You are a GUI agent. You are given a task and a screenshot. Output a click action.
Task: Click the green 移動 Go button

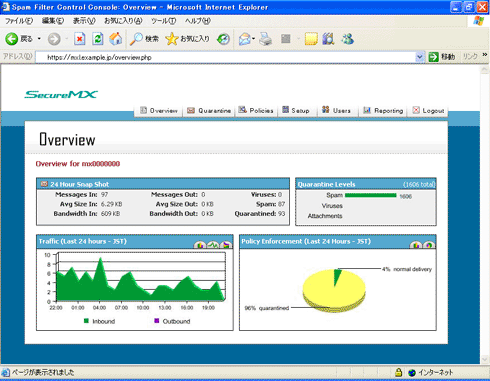click(442, 57)
